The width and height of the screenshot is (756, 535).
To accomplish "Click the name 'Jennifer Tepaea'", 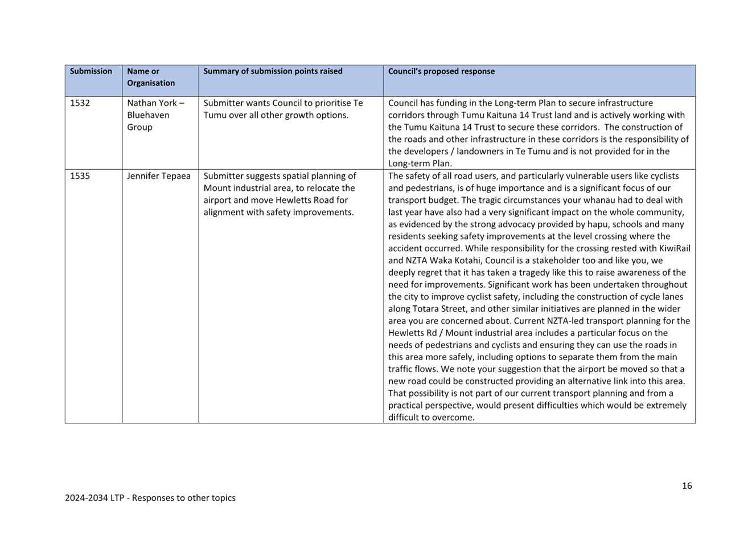I will [x=159, y=176].
